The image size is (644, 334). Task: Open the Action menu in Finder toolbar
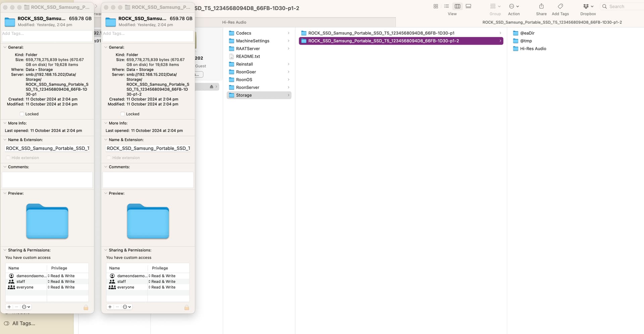click(x=514, y=6)
